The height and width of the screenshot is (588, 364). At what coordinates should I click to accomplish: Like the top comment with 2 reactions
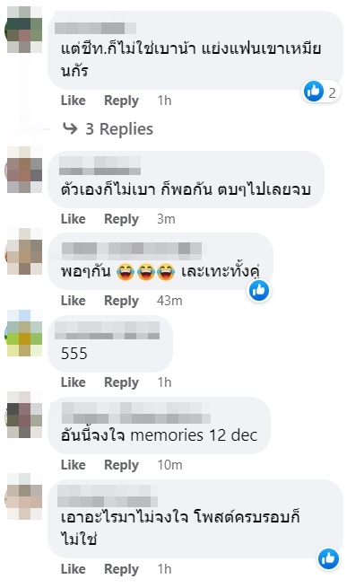coord(74,101)
